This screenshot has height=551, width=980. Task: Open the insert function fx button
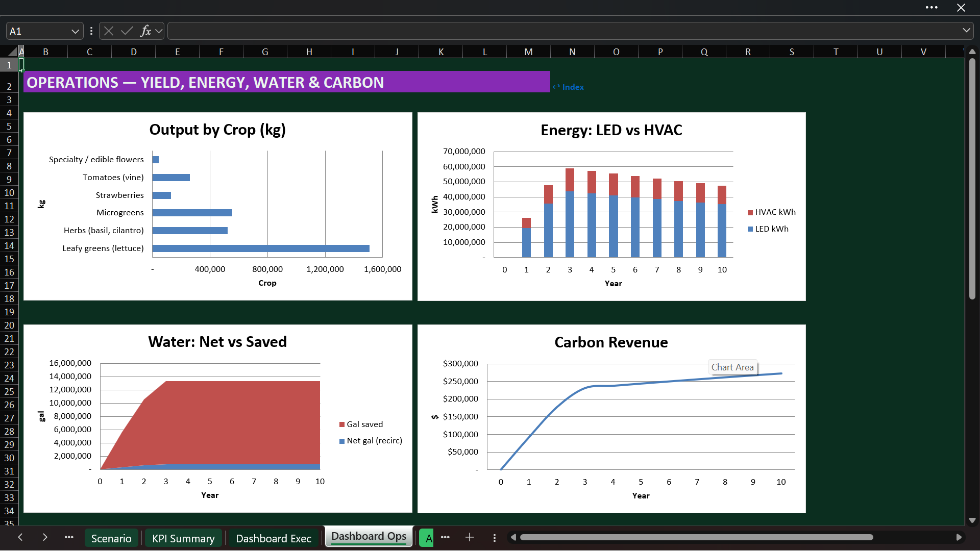click(145, 31)
